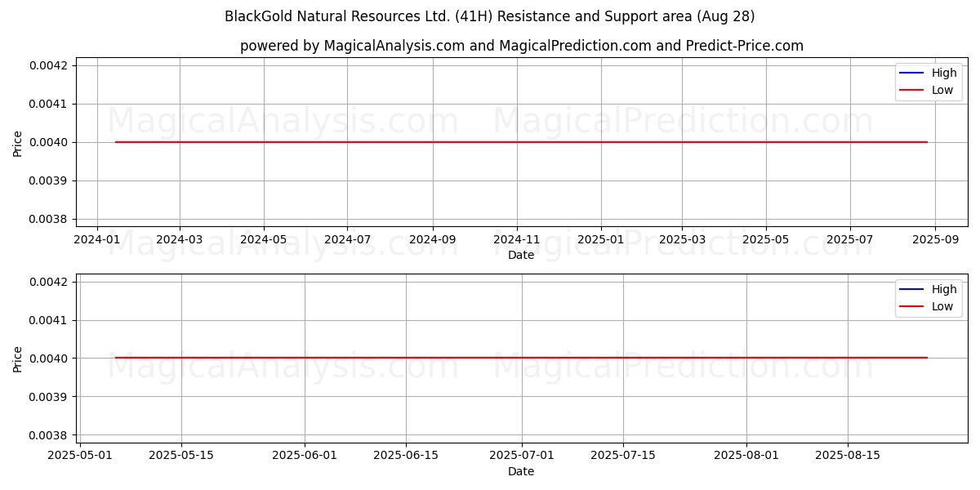980x490 pixels.
Task: Click the '0.0041' price tick in the lower chart
Action: [x=51, y=320]
